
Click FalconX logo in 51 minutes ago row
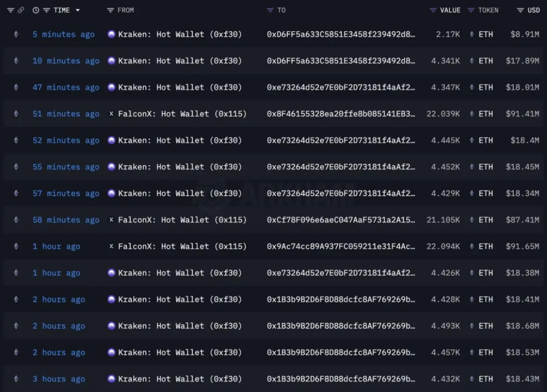(x=111, y=114)
